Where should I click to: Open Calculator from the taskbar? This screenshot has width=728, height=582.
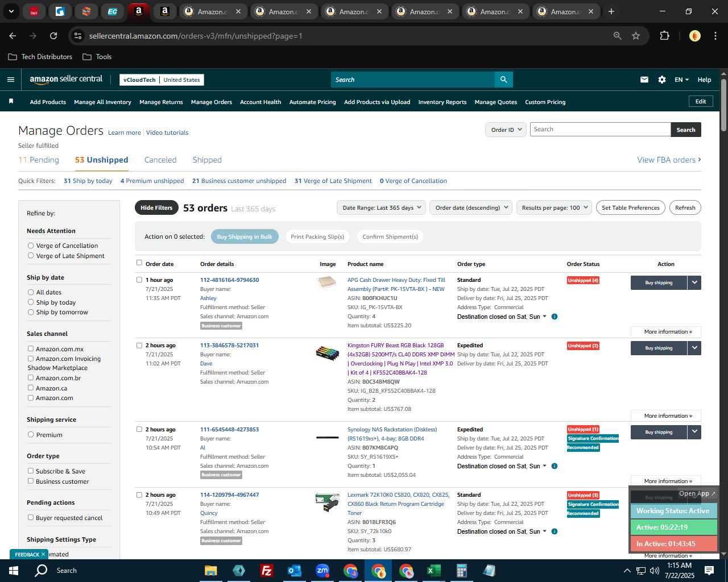[461, 571]
